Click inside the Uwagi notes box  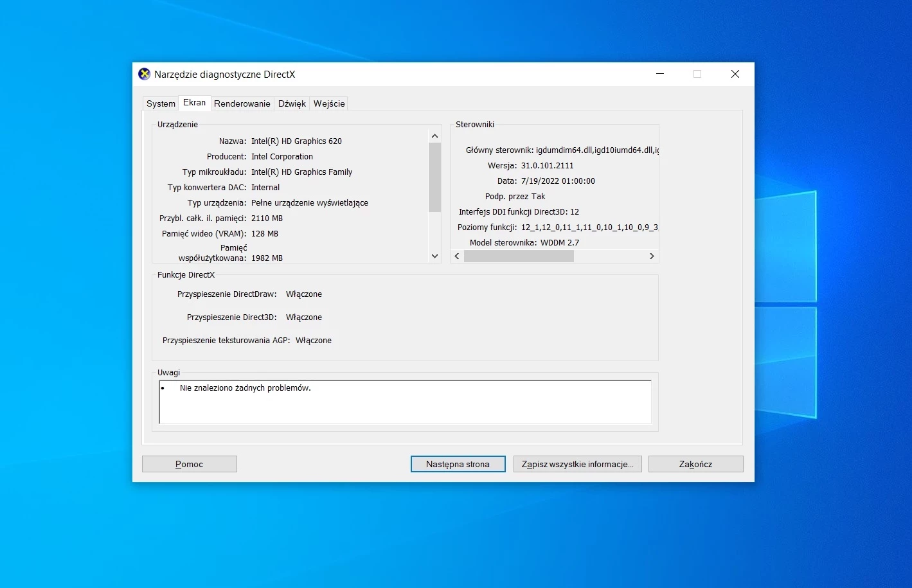pos(405,402)
